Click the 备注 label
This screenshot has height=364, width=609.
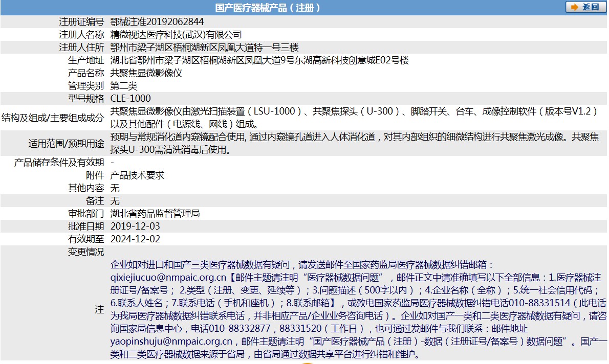click(95, 201)
